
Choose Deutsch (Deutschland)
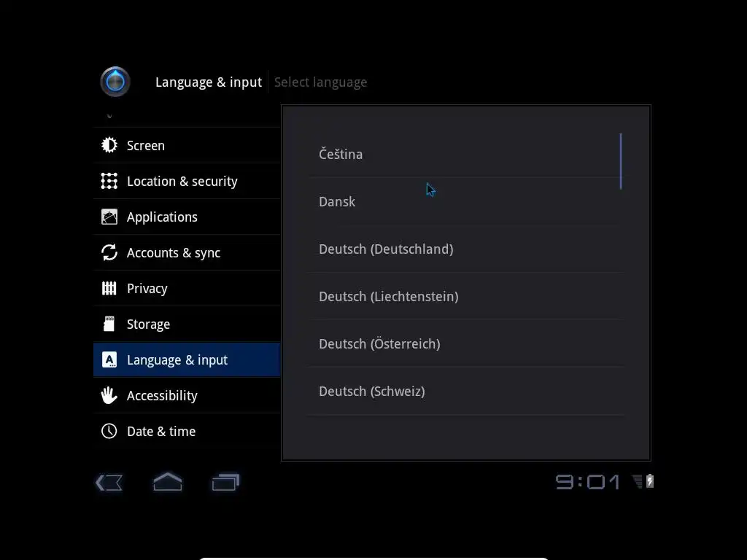(x=465, y=249)
